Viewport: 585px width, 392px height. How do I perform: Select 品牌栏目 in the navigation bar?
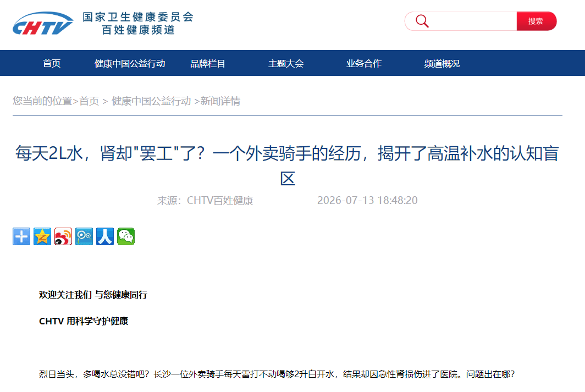[x=208, y=63]
